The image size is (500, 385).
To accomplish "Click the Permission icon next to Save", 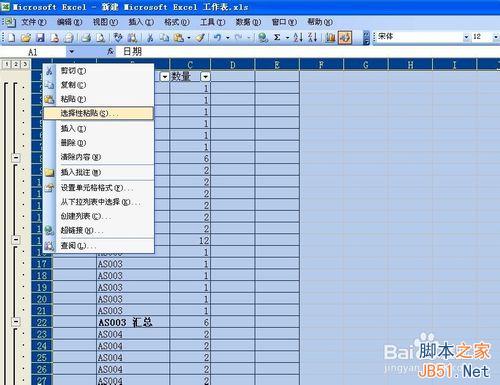I will [55, 38].
